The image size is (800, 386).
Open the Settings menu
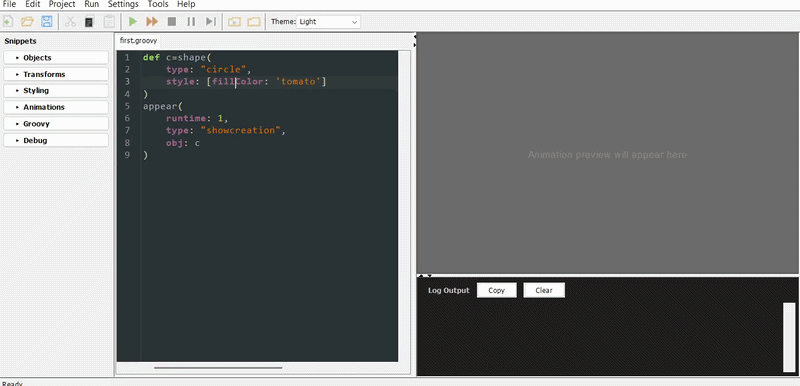(123, 4)
